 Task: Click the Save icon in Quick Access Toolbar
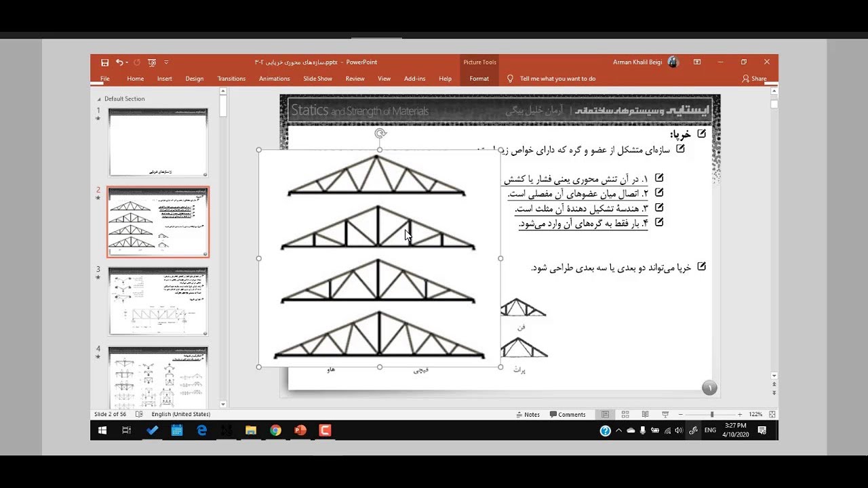coord(104,62)
